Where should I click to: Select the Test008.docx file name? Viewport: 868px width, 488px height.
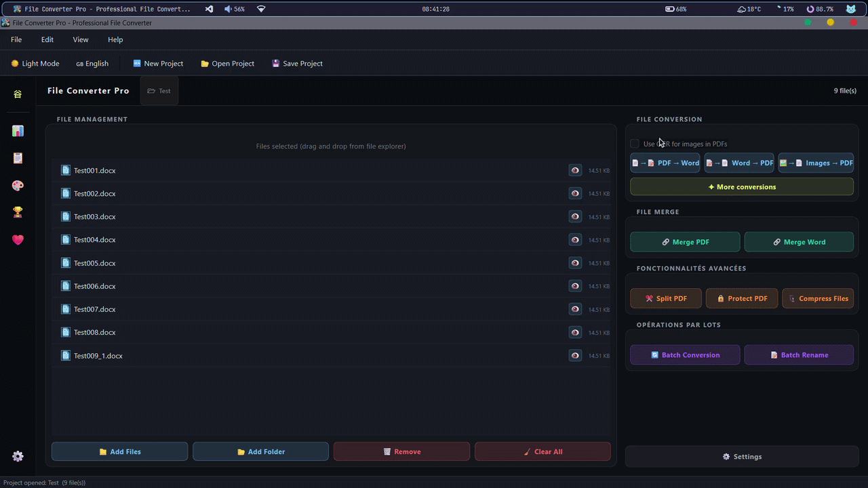point(95,332)
